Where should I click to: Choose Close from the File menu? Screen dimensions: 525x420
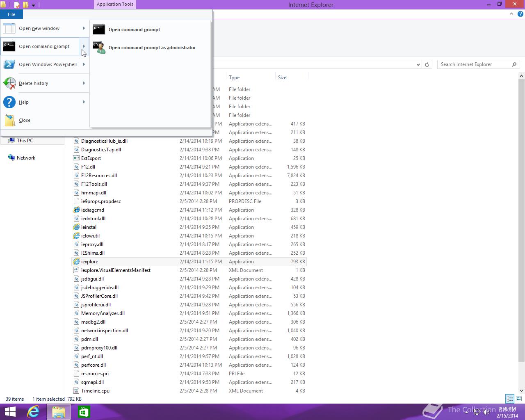point(44,120)
